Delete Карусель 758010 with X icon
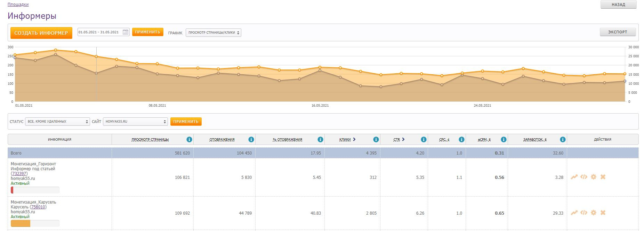This screenshot has width=644, height=231. tap(603, 213)
